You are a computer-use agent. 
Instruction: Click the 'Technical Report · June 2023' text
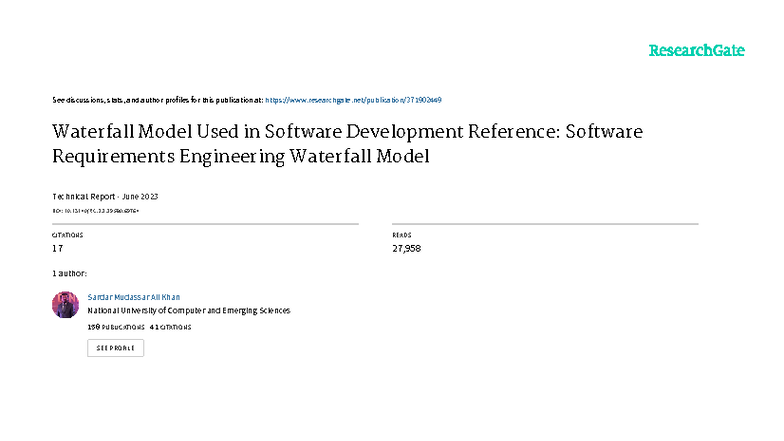tap(105, 196)
